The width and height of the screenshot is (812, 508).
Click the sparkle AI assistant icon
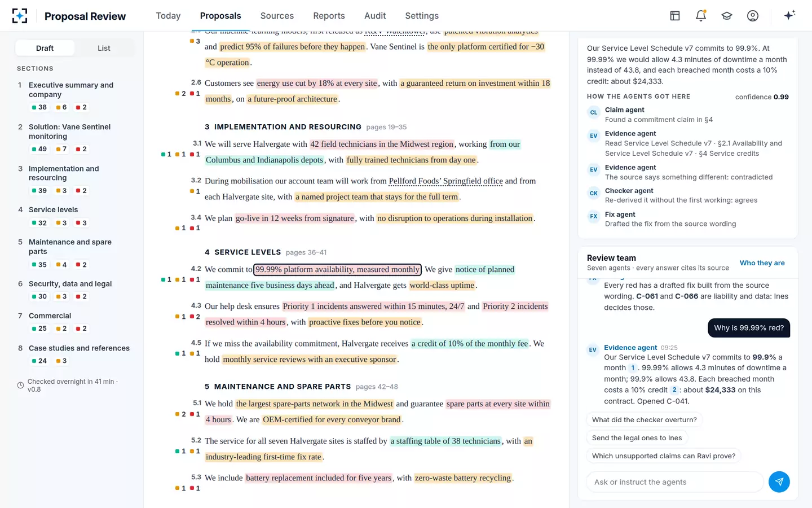click(789, 15)
